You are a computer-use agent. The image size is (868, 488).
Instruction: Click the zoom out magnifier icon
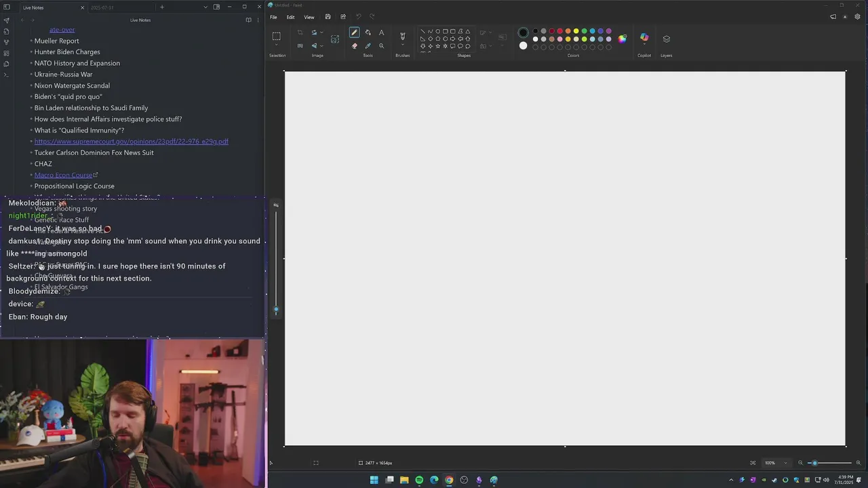[x=800, y=463]
